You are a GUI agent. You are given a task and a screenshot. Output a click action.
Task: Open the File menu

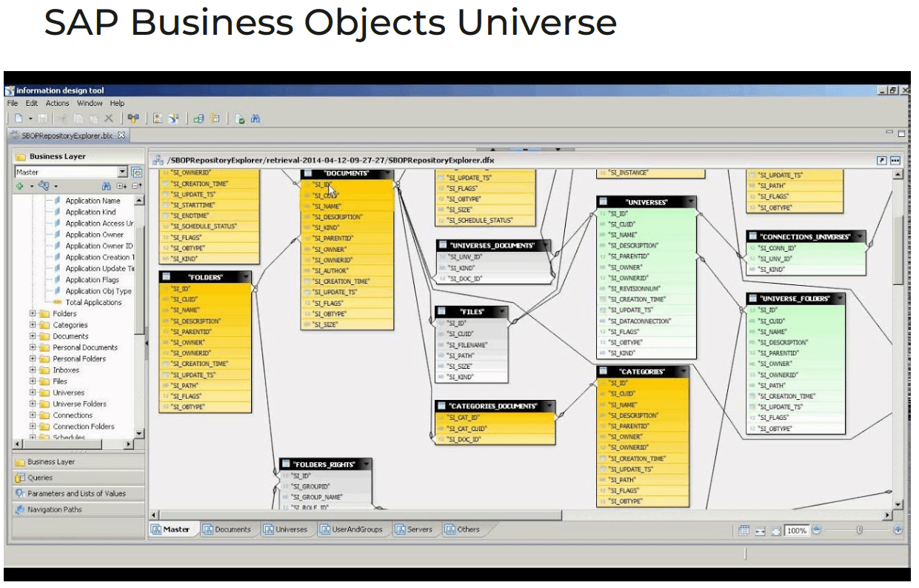(13, 103)
